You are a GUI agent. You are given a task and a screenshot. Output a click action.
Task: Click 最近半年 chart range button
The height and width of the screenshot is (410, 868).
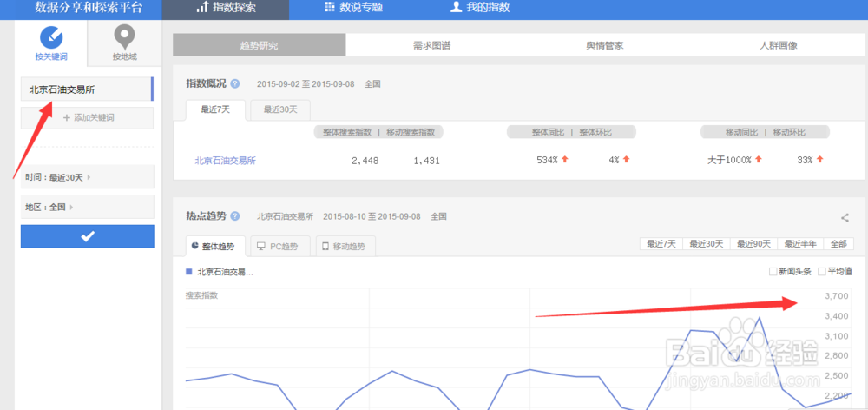800,244
